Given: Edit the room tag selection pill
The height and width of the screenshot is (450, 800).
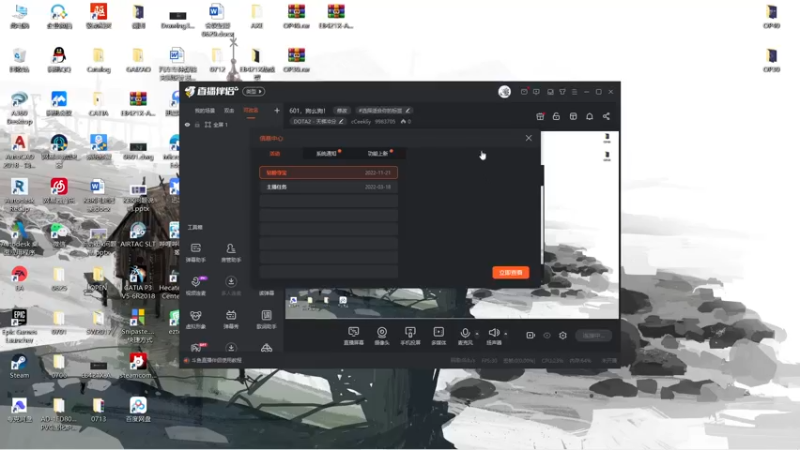Looking at the screenshot, I should tap(384, 110).
